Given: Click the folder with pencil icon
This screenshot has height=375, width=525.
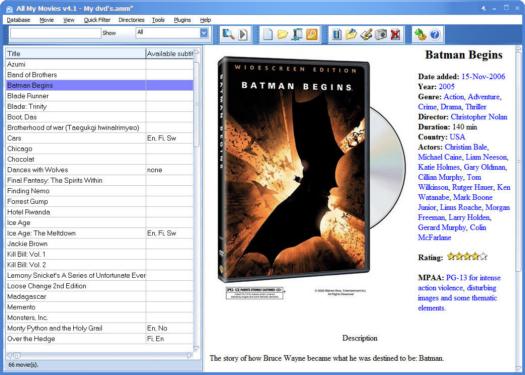Looking at the screenshot, I should pos(352,34).
